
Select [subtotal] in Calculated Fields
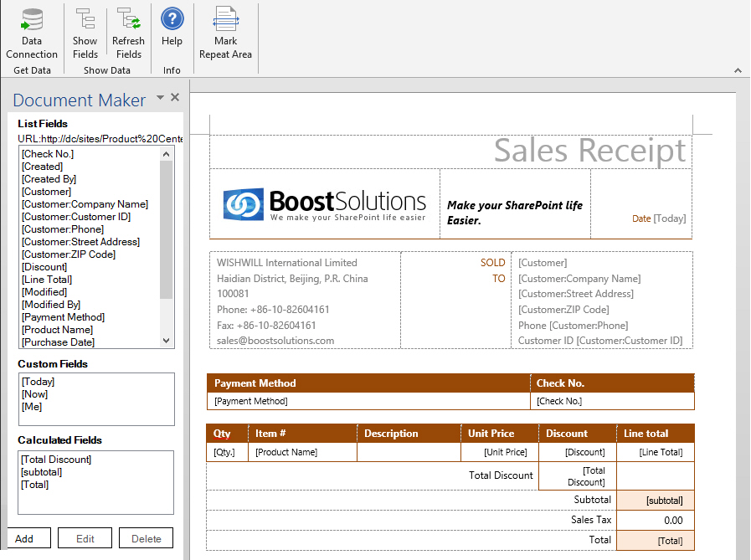(x=41, y=472)
